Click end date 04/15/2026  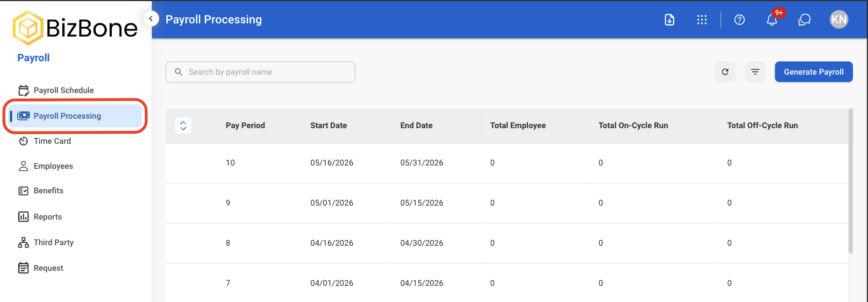422,283
